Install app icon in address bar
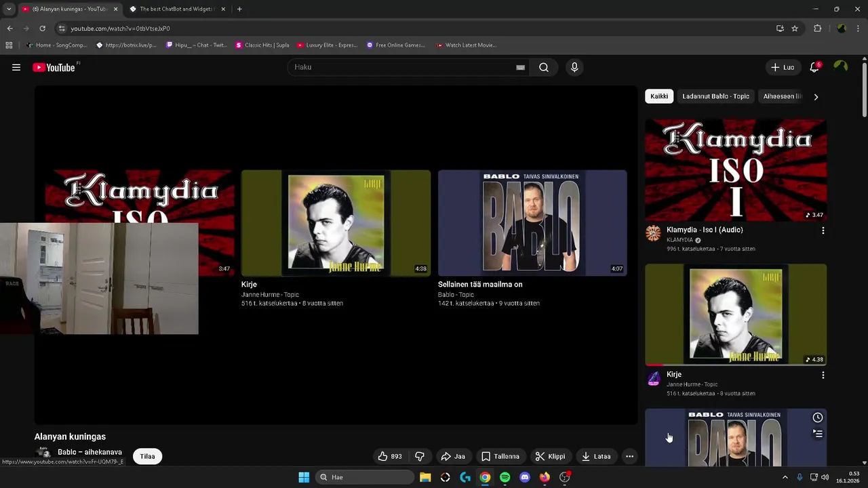The height and width of the screenshot is (488, 868). tap(780, 28)
